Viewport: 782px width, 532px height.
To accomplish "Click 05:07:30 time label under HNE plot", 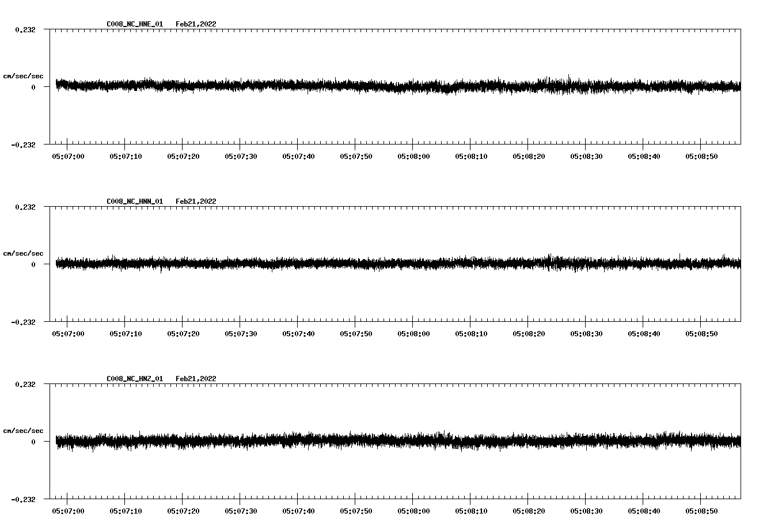I will (241, 157).
